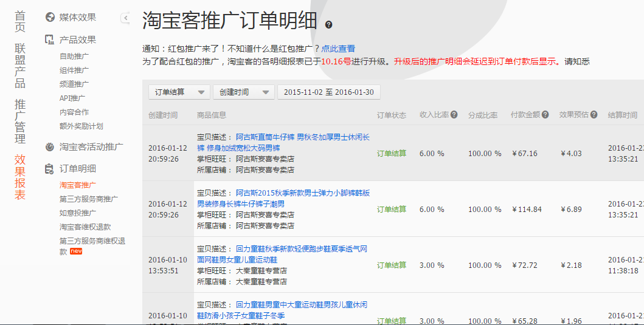The height and width of the screenshot is (325, 644).
Task: Click the ¥2.18 estimated effect value
Action: (571, 265)
